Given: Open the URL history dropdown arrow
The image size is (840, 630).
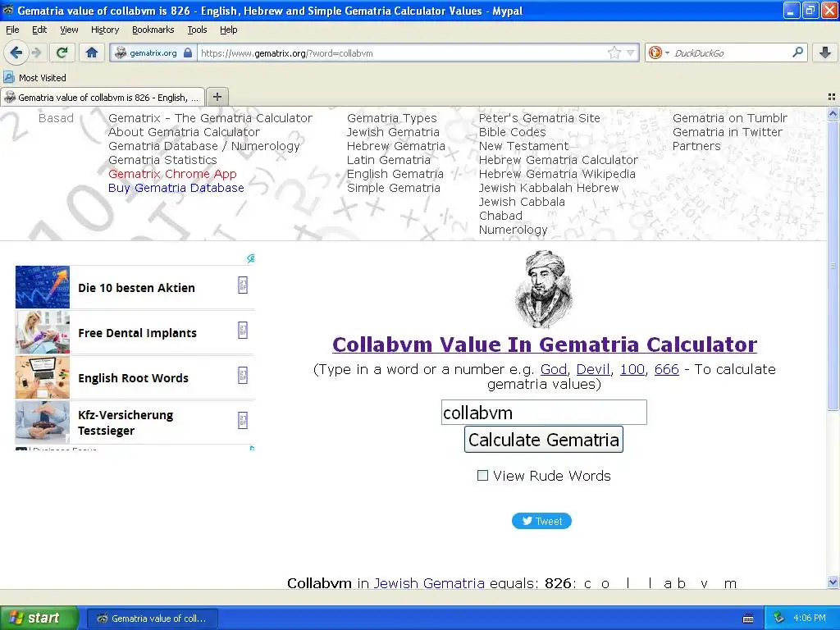Looking at the screenshot, I should point(631,52).
